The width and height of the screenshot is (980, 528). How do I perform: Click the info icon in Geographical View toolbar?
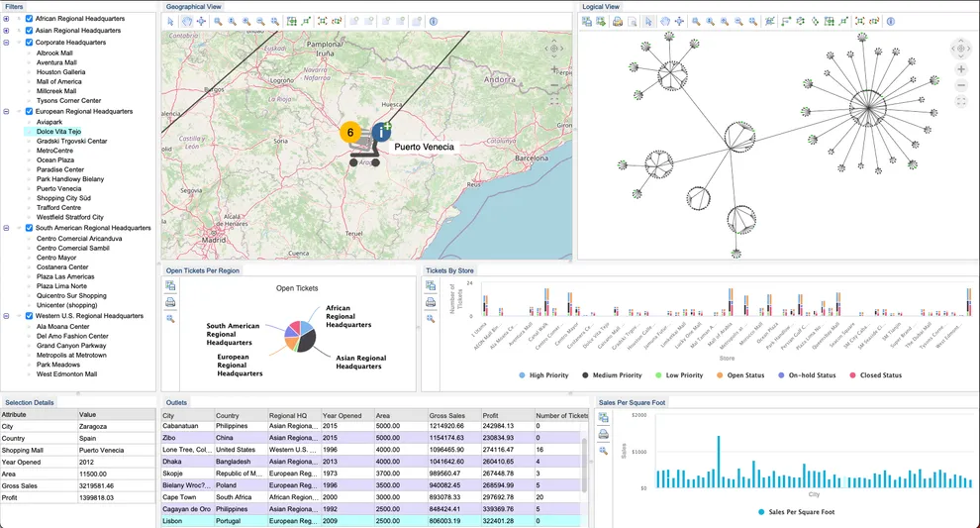(433, 21)
